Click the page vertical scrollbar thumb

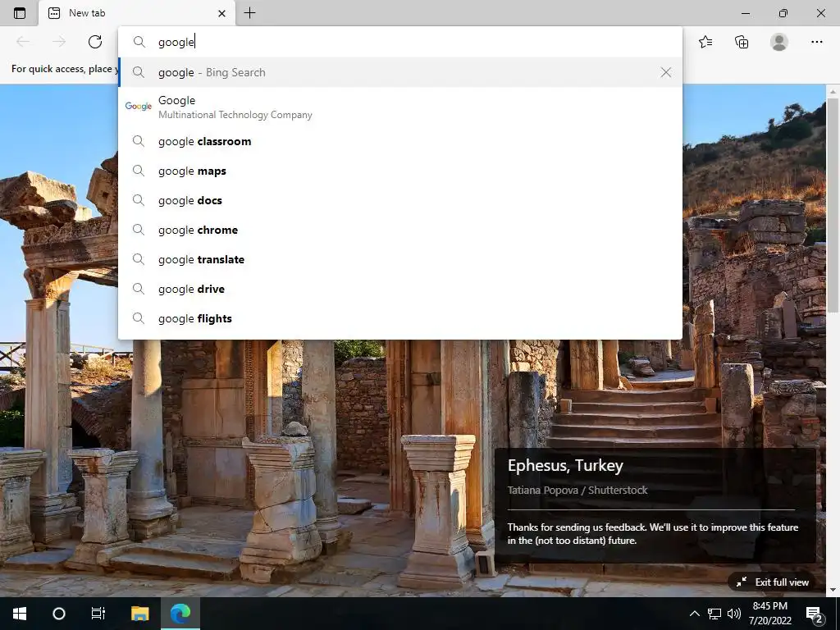(x=833, y=203)
